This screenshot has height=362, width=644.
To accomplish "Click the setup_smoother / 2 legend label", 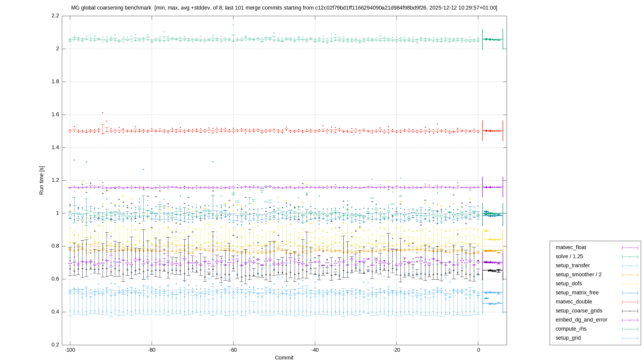I will tap(579, 275).
